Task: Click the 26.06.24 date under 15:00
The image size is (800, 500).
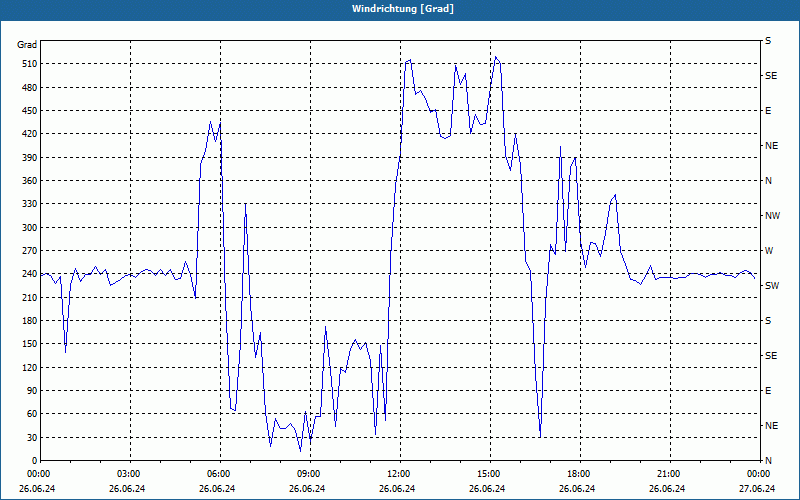Action: 487,489
